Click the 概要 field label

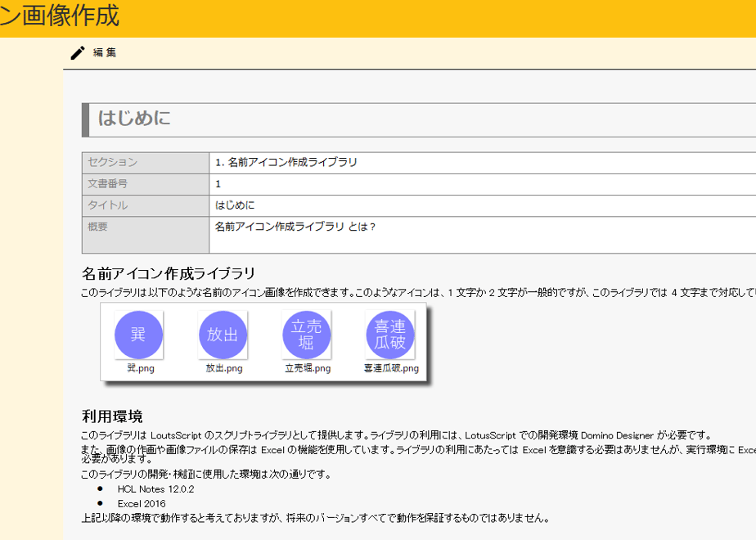click(x=97, y=227)
